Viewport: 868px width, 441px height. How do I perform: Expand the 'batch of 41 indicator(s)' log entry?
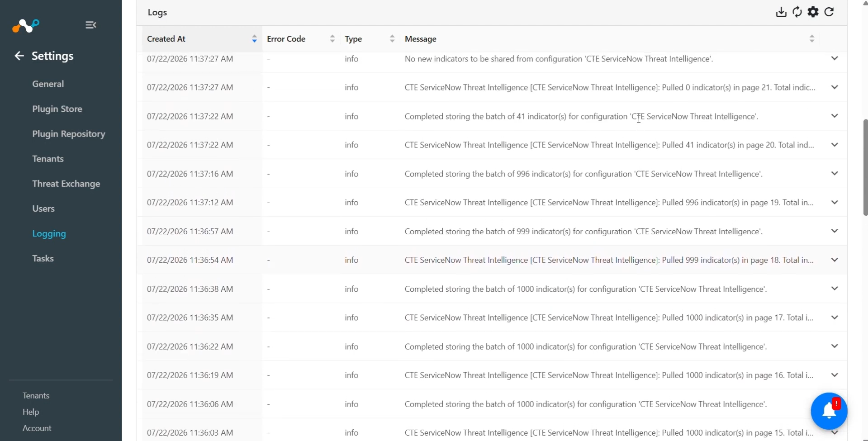(835, 116)
